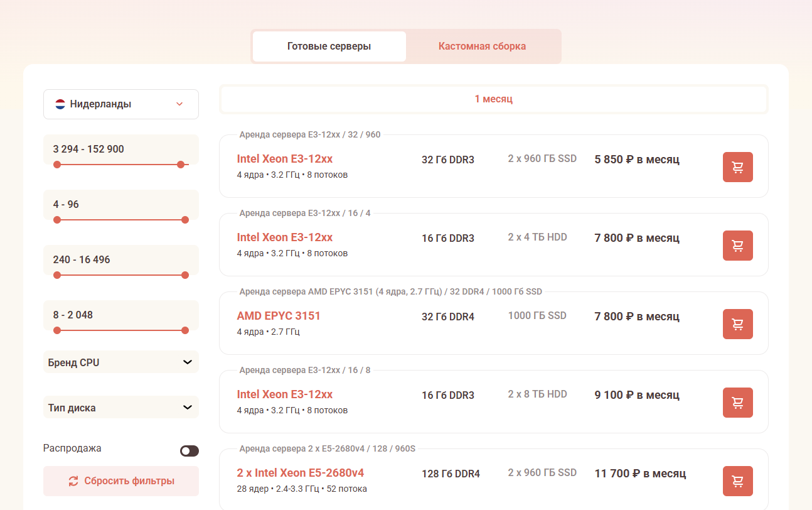The width and height of the screenshot is (812, 510).
Task: Click right handle of 240 - 16 496 slider
Action: coord(185,275)
